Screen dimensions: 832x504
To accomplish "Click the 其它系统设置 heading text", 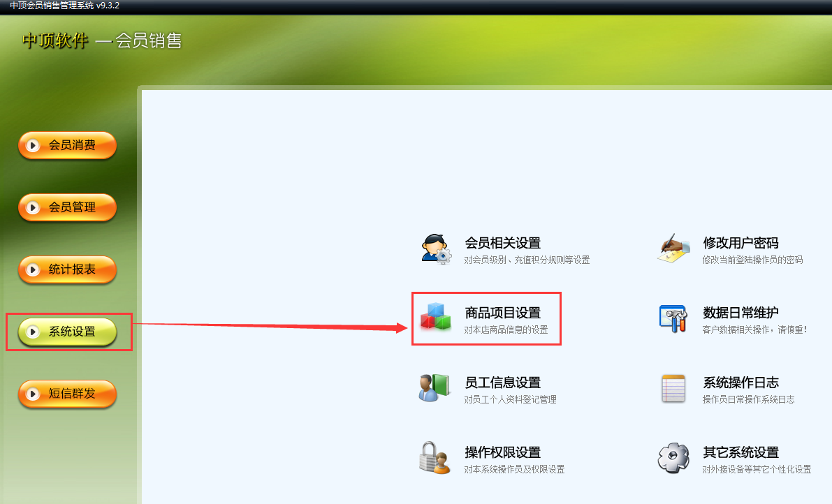I will point(740,452).
